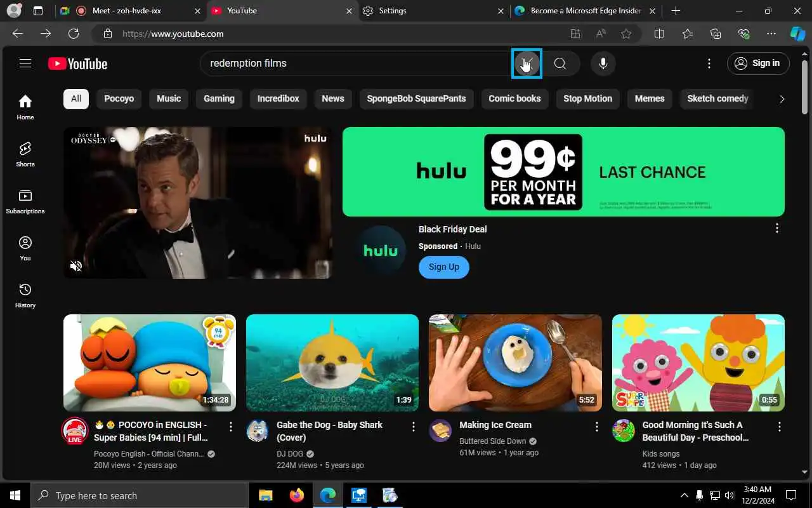
Task: Open Firefox from the taskbar
Action: (x=296, y=495)
